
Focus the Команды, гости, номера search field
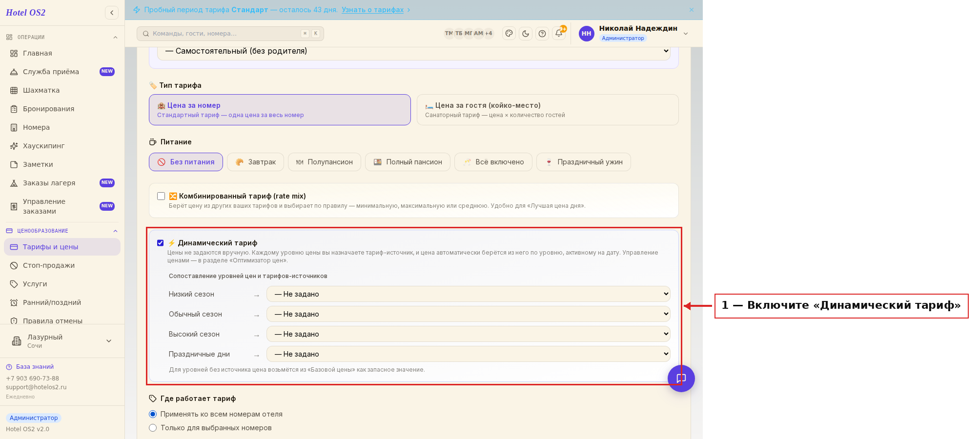pyautogui.click(x=230, y=34)
